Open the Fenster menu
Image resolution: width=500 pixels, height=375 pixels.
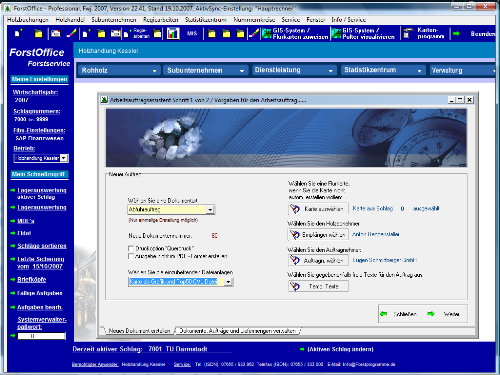[316, 20]
